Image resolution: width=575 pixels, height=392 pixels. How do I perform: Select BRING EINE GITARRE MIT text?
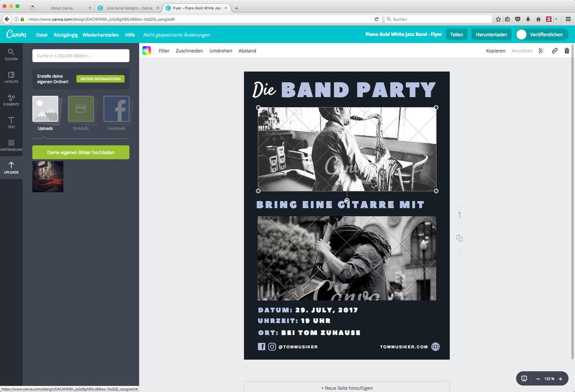341,205
